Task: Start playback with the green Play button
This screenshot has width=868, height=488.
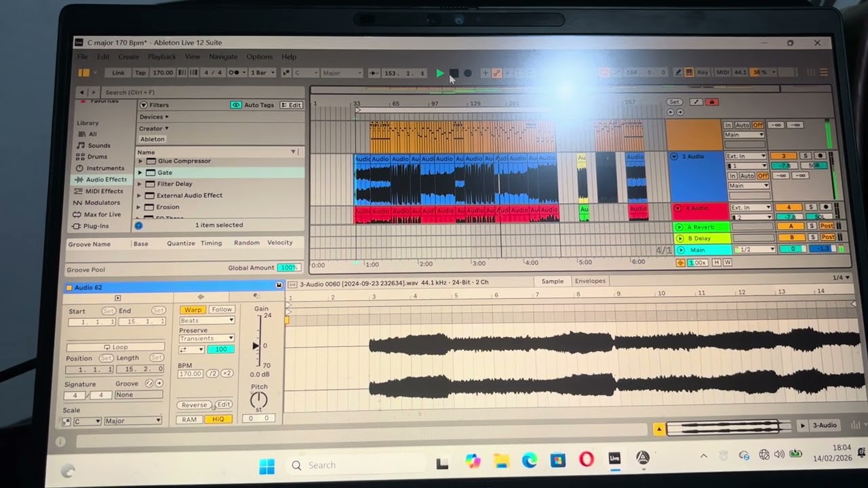Action: pos(440,73)
